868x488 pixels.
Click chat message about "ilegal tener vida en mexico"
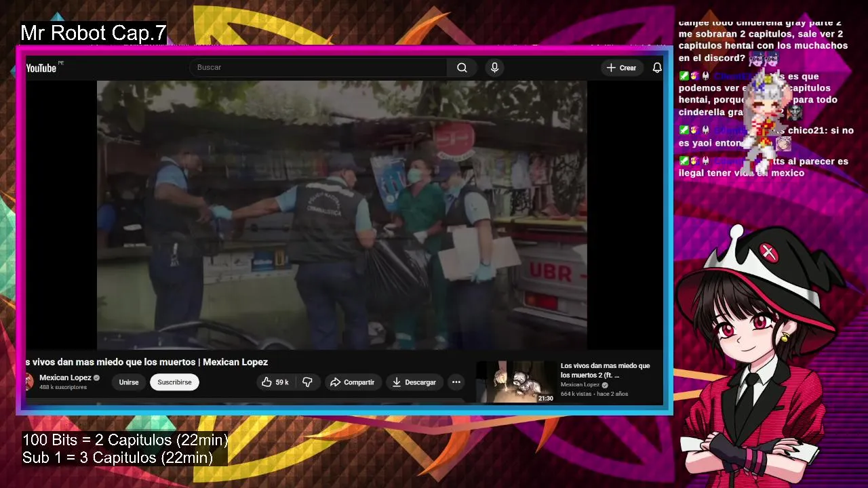[x=764, y=167]
